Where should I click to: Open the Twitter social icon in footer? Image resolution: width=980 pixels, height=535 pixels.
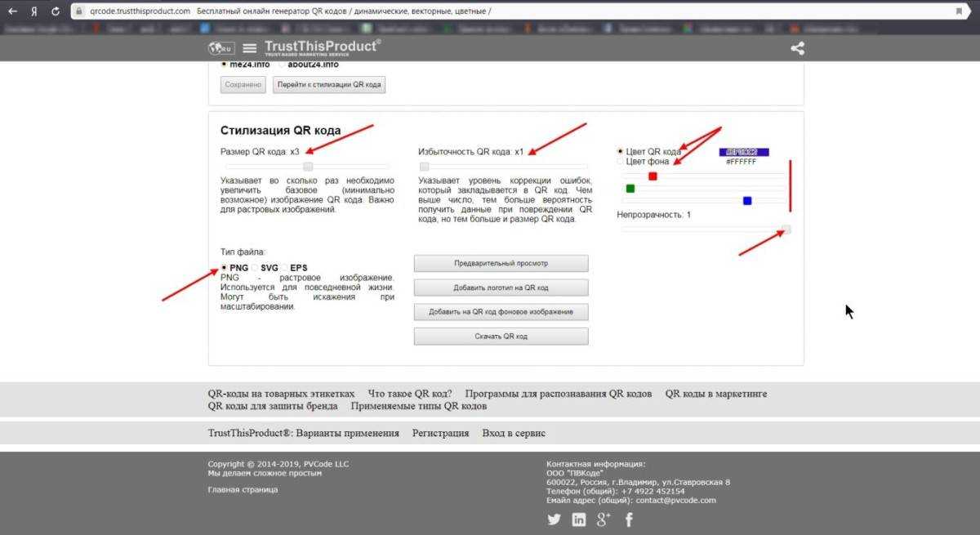(554, 519)
